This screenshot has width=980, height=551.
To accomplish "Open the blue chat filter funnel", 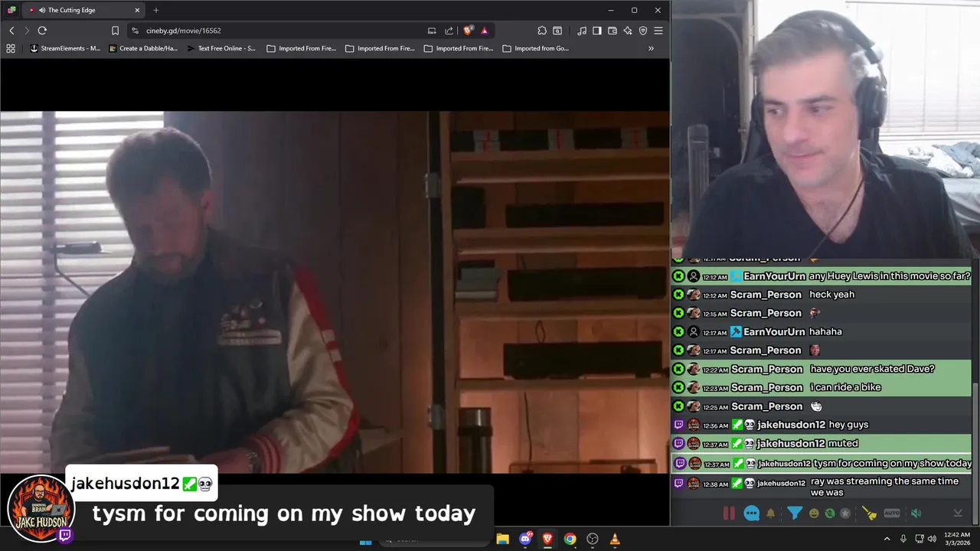I will click(x=795, y=514).
